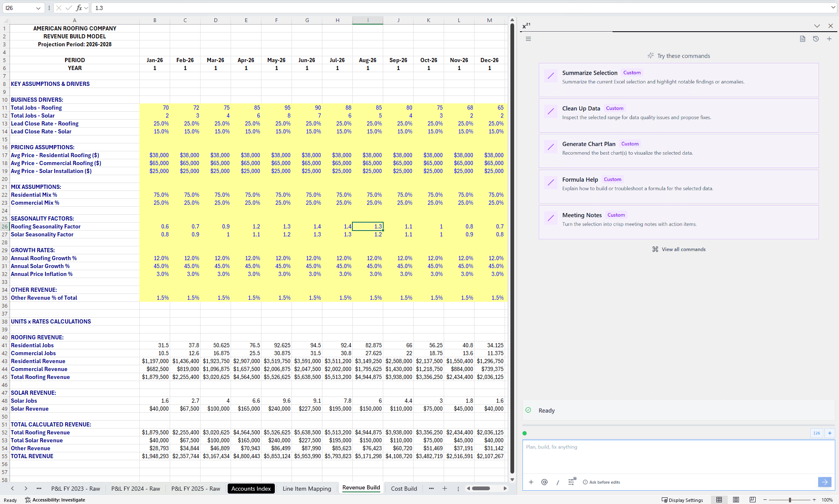Collapse the side panel with the chevron
This screenshot has height=504, width=839.
[817, 26]
